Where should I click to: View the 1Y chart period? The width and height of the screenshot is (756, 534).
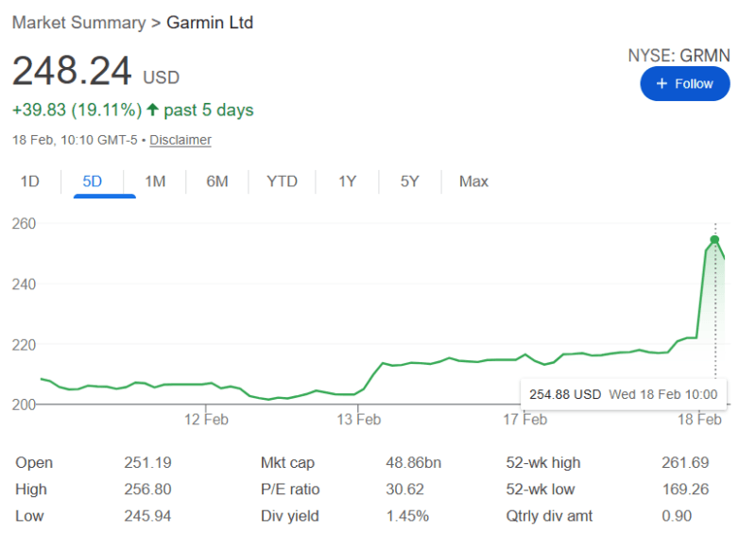[347, 181]
